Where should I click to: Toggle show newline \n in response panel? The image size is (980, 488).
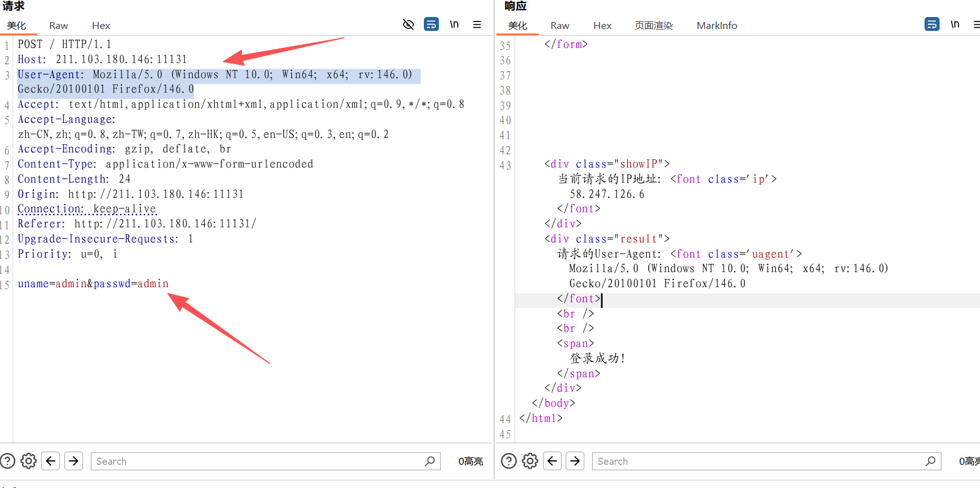(x=955, y=25)
